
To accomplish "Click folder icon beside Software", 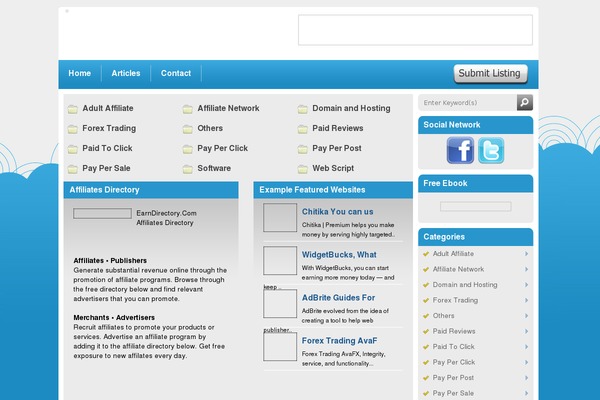I will pos(188,169).
